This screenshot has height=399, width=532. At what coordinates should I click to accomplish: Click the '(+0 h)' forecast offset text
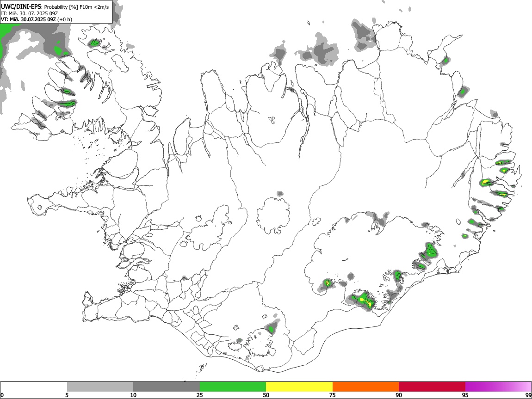click(65, 19)
